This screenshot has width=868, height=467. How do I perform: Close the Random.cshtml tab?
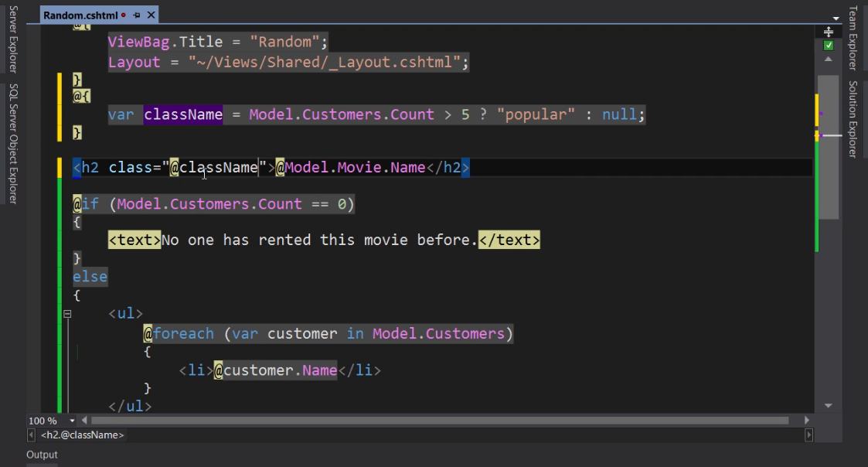[150, 15]
